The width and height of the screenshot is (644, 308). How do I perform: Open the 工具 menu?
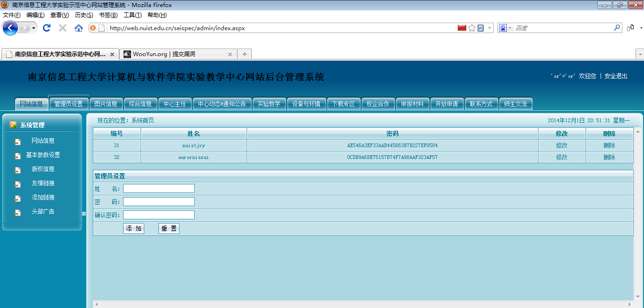(x=132, y=15)
